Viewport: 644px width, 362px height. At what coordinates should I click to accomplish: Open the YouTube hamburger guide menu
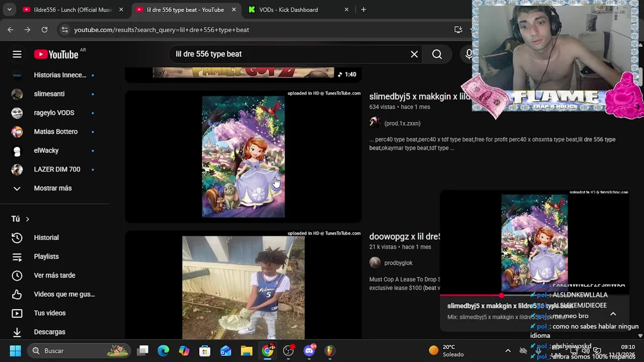(17, 54)
